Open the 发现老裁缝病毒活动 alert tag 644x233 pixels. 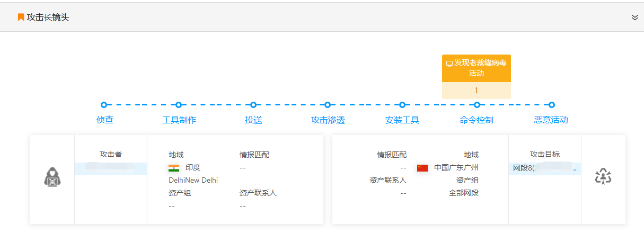477,68
